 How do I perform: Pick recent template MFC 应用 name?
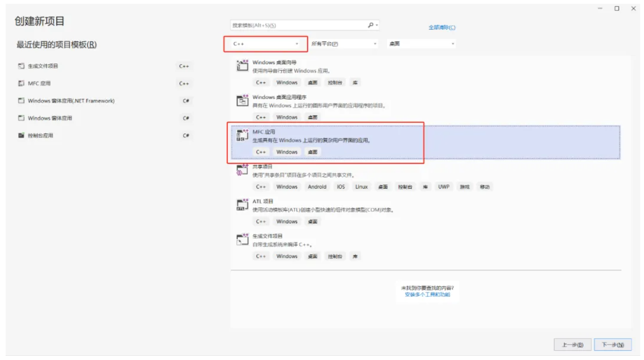coord(39,83)
